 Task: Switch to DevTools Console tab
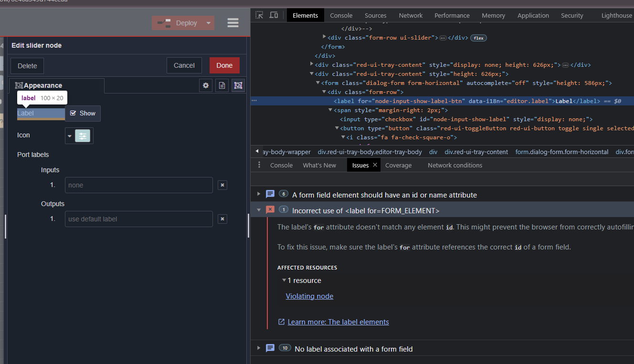pyautogui.click(x=341, y=15)
